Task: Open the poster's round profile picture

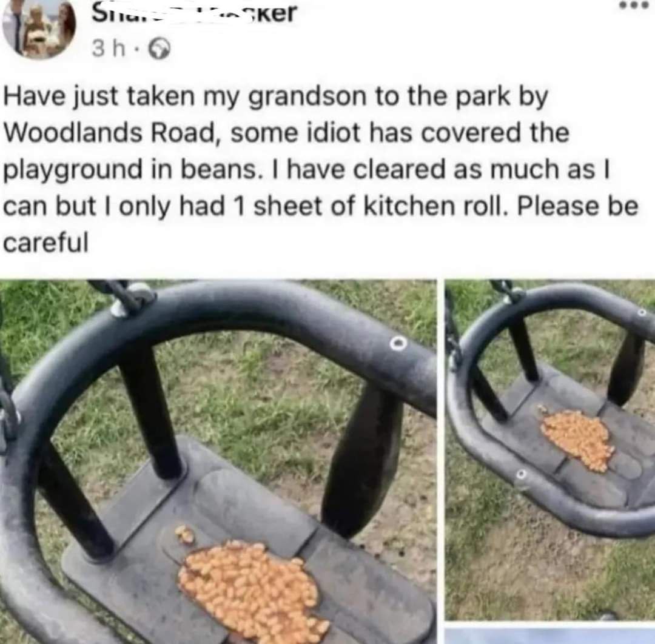Action: [39, 27]
